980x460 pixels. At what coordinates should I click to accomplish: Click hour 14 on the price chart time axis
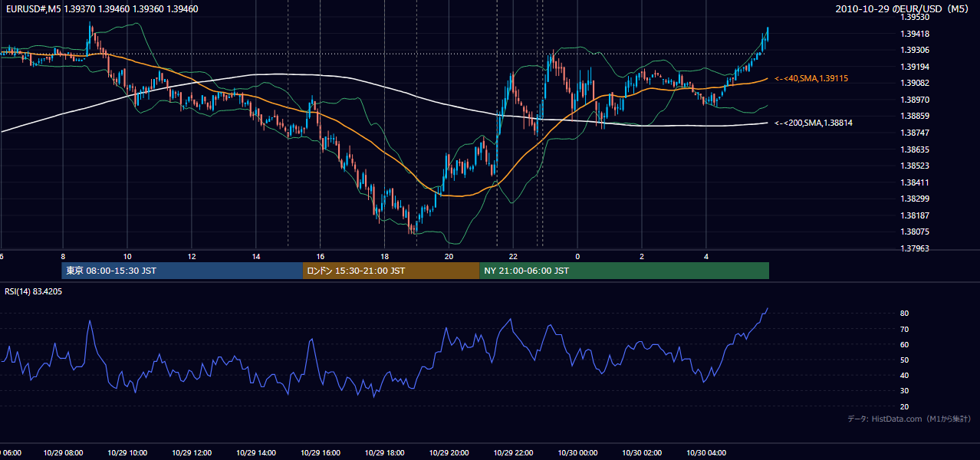click(x=255, y=257)
